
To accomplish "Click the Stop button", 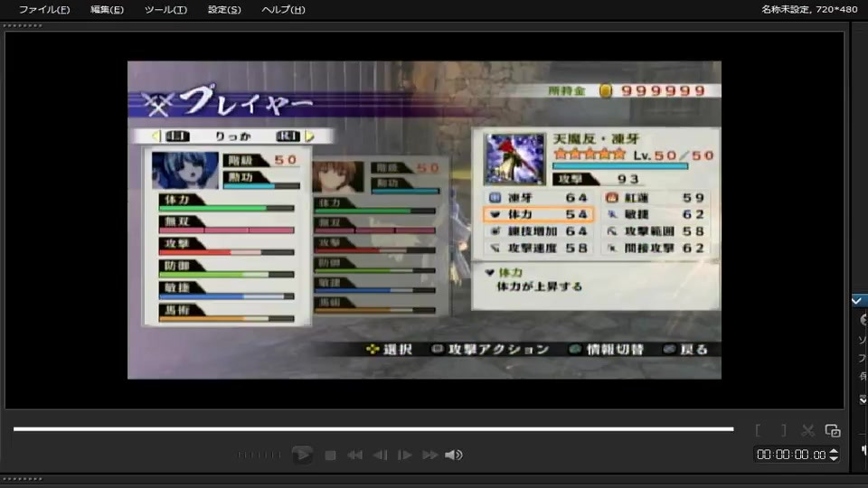I will [x=330, y=455].
